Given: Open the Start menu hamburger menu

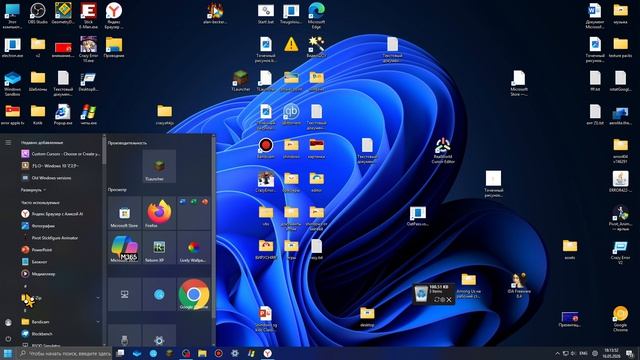Looking at the screenshot, I should point(8,142).
